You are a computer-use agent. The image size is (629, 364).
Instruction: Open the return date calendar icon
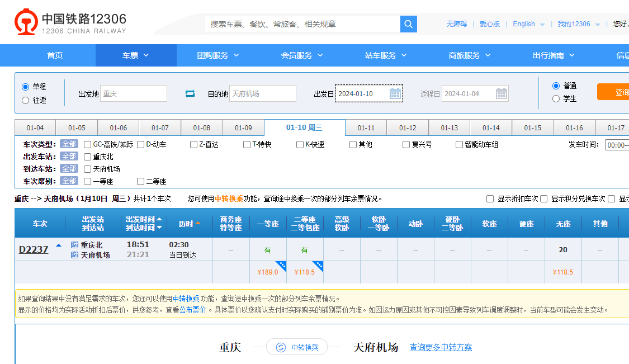point(502,93)
